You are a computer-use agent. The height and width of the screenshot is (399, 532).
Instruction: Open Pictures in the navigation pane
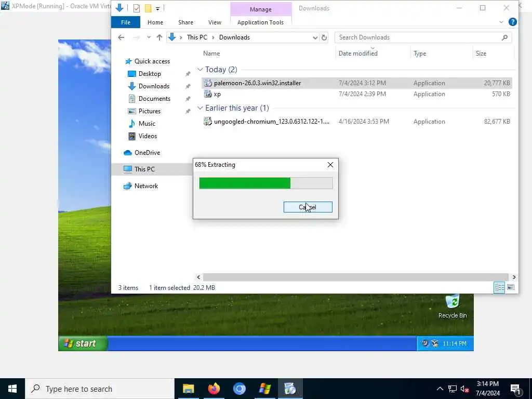[149, 111]
